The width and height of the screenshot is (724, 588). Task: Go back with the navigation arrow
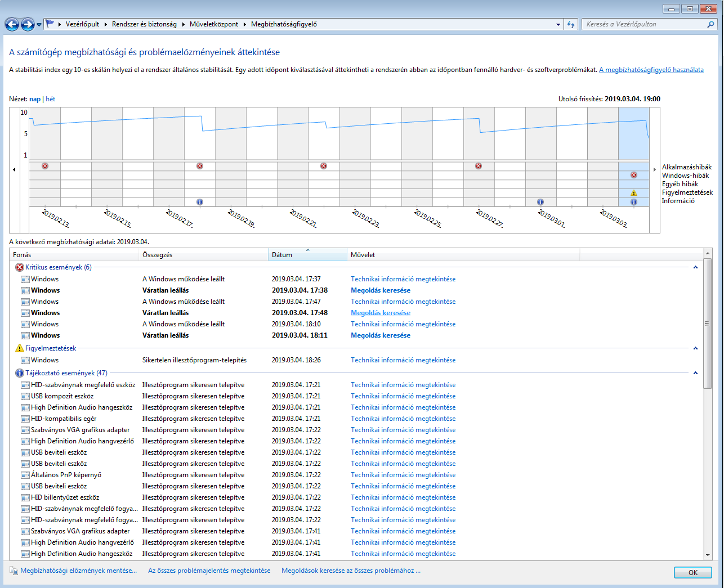point(11,24)
